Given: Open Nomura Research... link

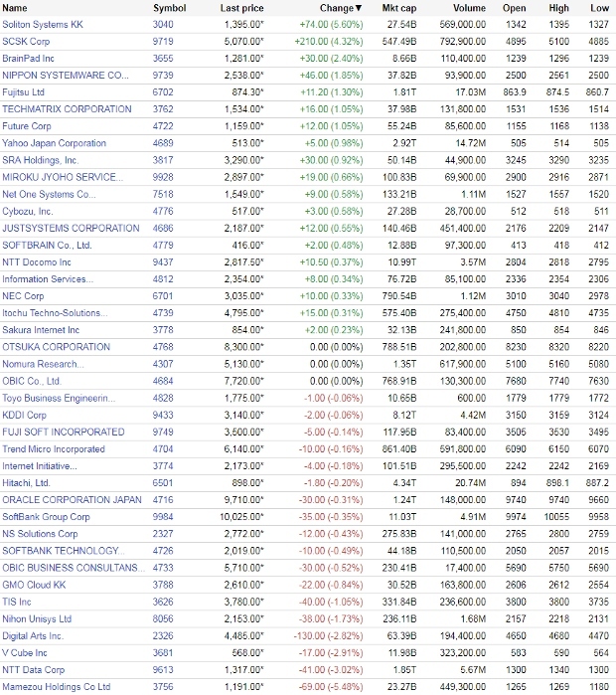Looking at the screenshot, I should 43,364.
